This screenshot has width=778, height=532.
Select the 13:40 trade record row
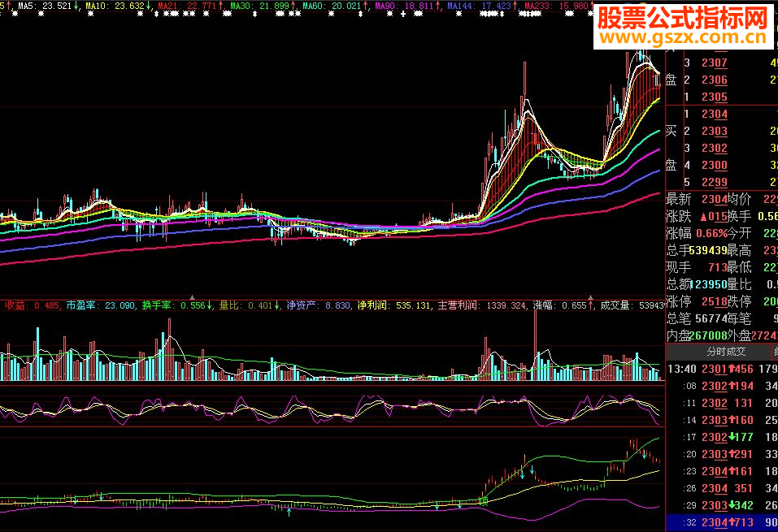(719, 370)
